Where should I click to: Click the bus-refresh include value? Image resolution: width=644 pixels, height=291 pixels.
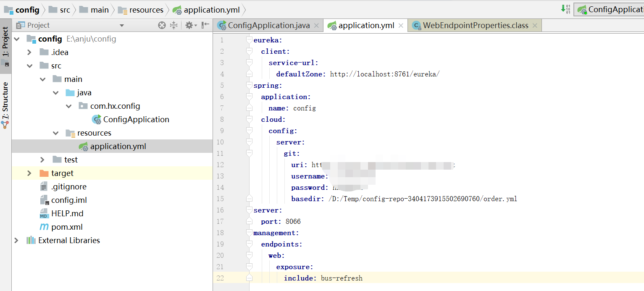(342, 278)
